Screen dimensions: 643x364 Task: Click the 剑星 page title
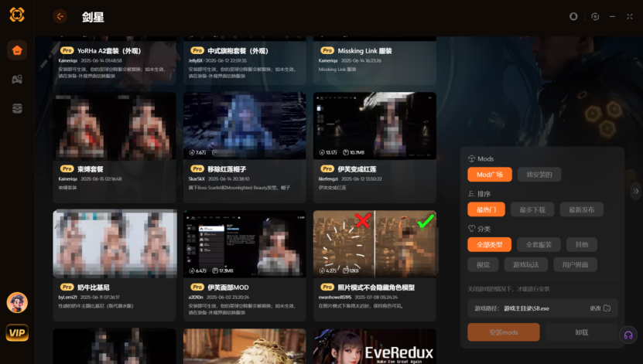pyautogui.click(x=93, y=17)
